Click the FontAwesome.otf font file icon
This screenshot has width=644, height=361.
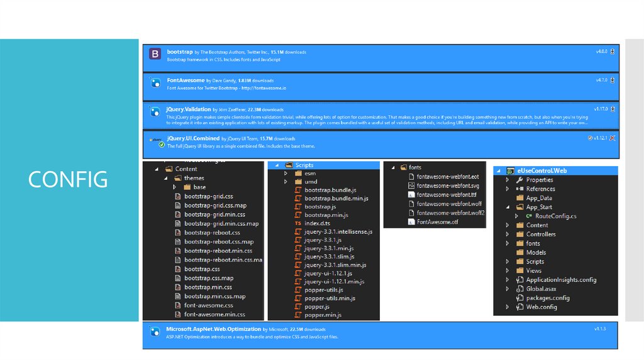(411, 222)
